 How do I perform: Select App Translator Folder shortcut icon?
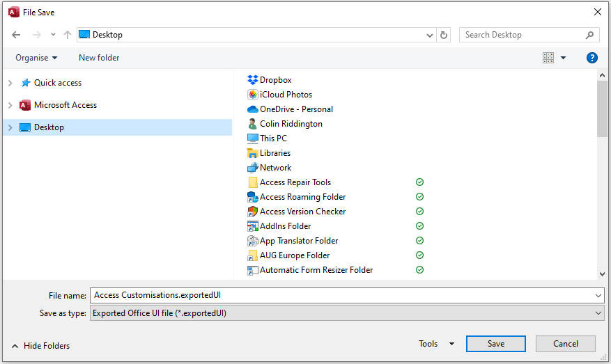[252, 241]
